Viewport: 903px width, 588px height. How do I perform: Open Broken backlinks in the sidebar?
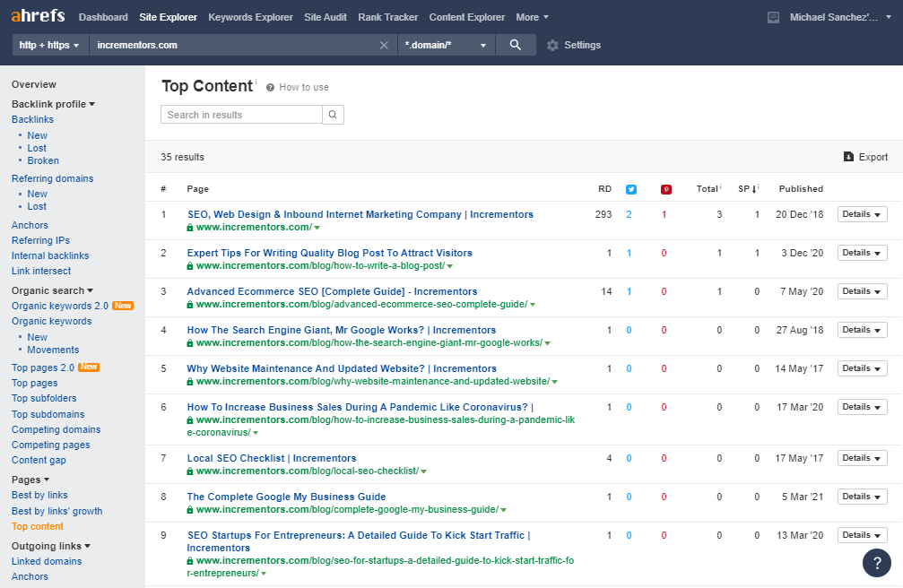(x=43, y=160)
